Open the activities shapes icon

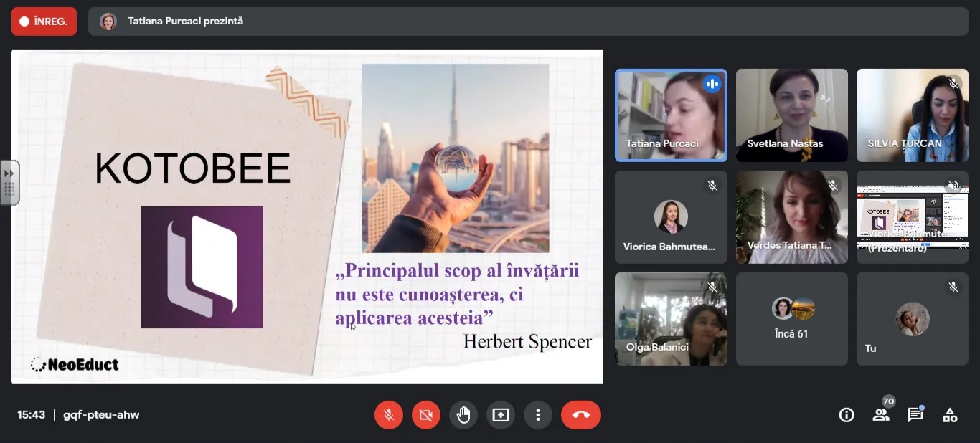point(950,415)
